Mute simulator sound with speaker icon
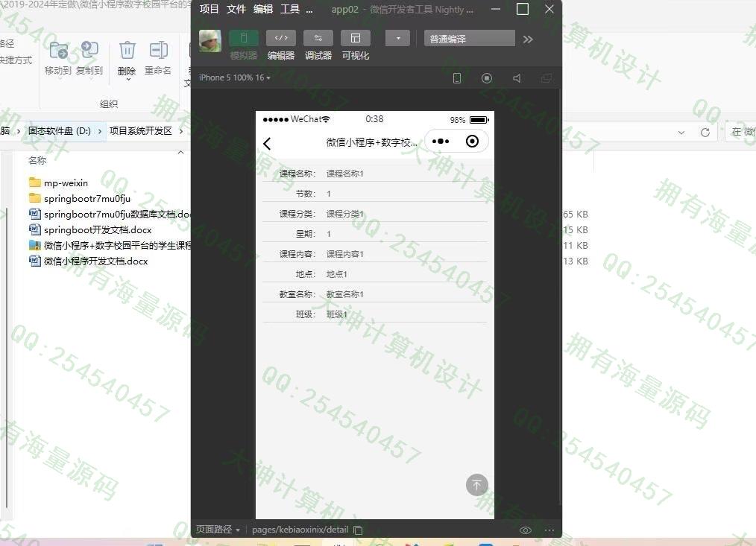This screenshot has width=756, height=546. coord(517,78)
